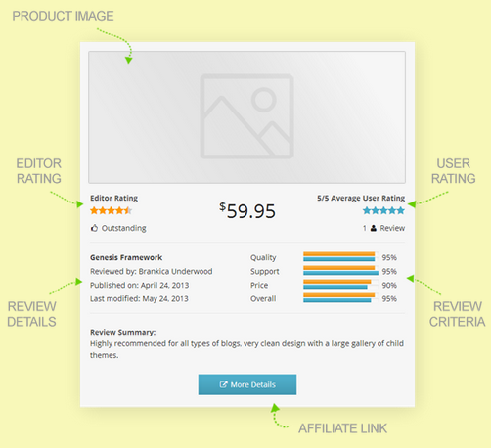491x448 pixels.
Task: Click the Published on April 24, 2013 text
Action: coord(140,285)
